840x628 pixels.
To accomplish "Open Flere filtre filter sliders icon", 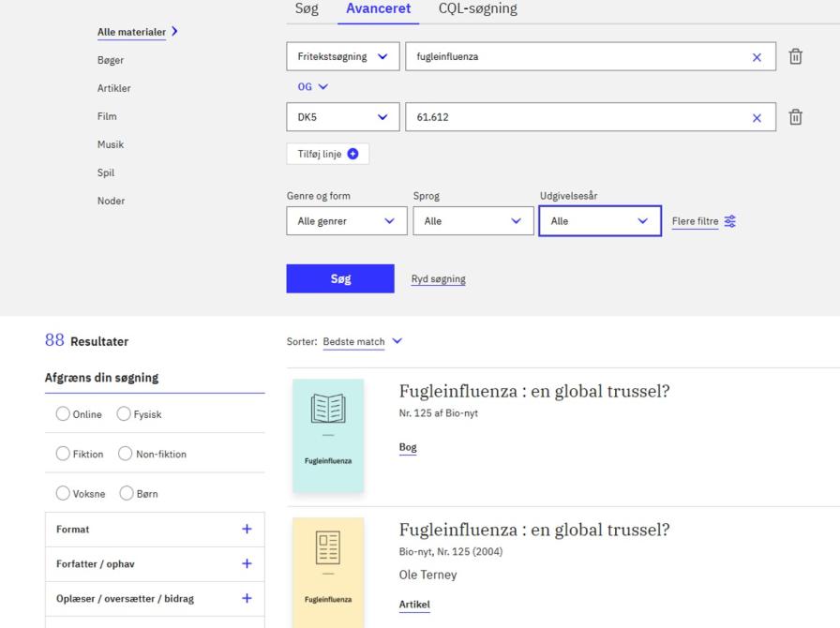I will pyautogui.click(x=729, y=221).
